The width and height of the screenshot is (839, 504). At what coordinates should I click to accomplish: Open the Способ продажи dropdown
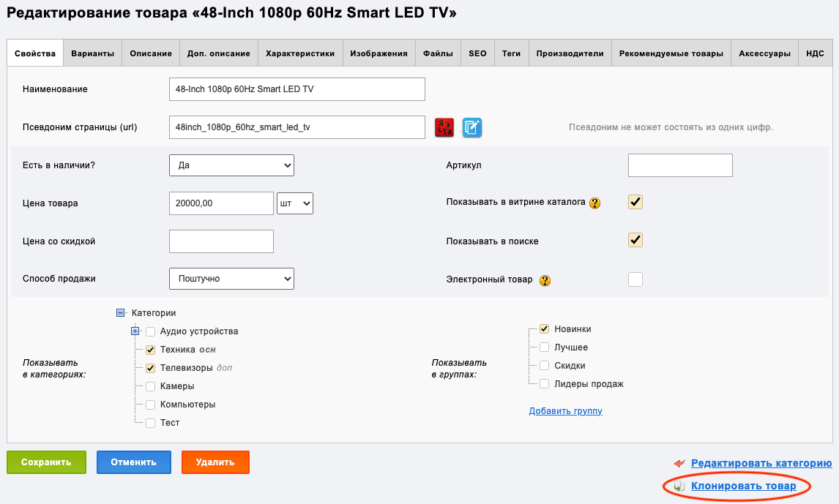(231, 279)
